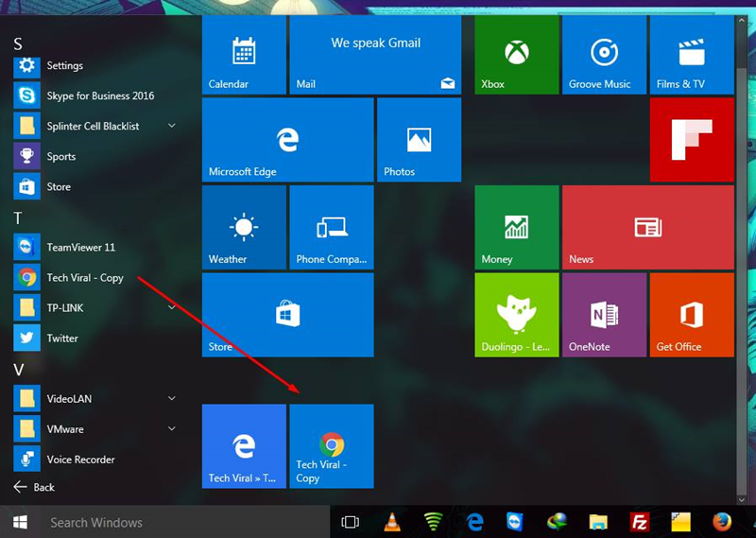Select the V letter header

click(x=18, y=370)
